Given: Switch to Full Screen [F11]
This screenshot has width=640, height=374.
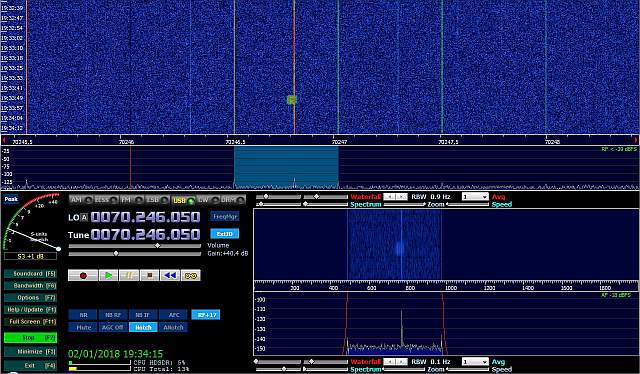Looking at the screenshot, I should pyautogui.click(x=30, y=322).
